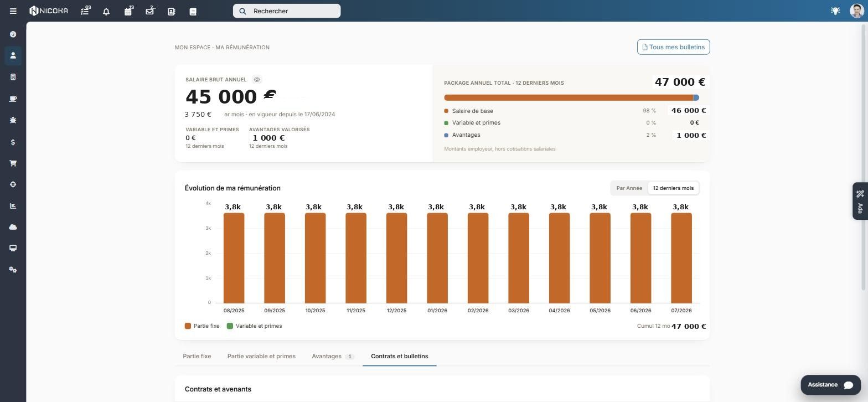Toggle salary visibility eye icon
Viewport: 868px width, 402px height.
click(257, 80)
